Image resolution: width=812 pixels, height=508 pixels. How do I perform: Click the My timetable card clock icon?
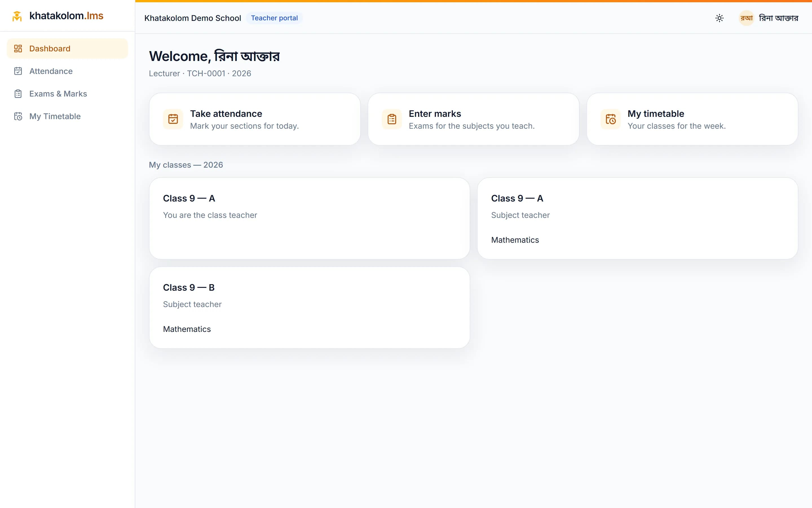[x=611, y=119]
